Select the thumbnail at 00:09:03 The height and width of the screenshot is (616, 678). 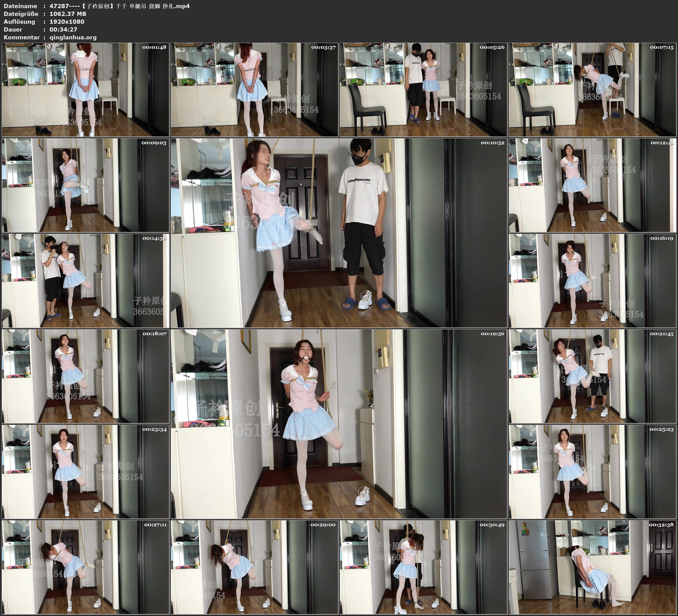tap(85, 185)
